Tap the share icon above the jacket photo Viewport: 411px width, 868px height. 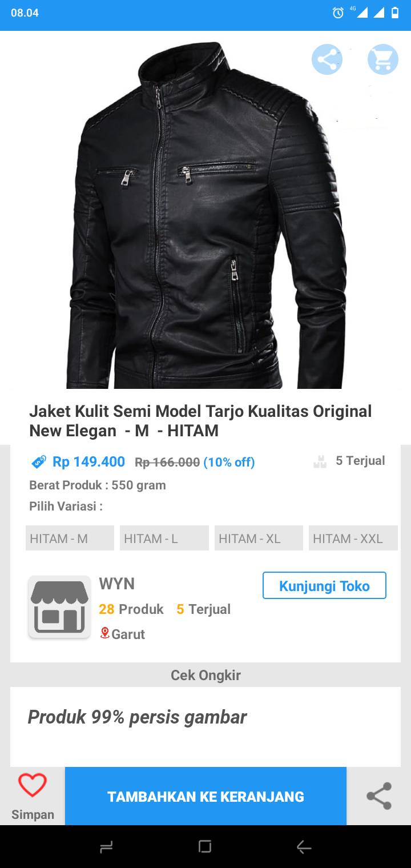click(327, 59)
